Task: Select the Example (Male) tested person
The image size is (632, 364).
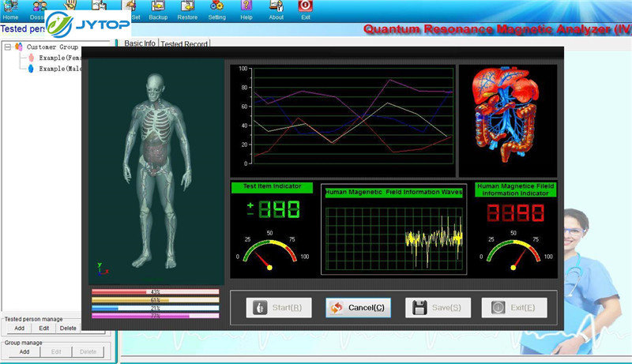Action: [60, 69]
